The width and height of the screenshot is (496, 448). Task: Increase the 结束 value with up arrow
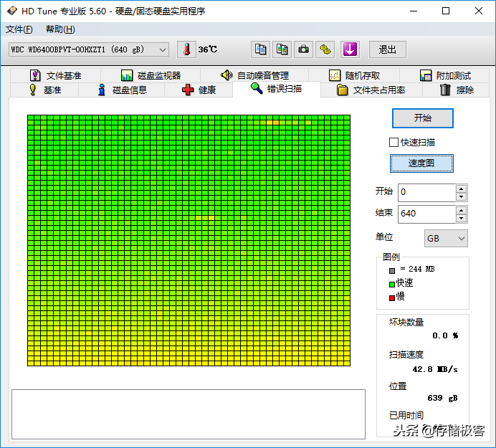[x=461, y=211]
